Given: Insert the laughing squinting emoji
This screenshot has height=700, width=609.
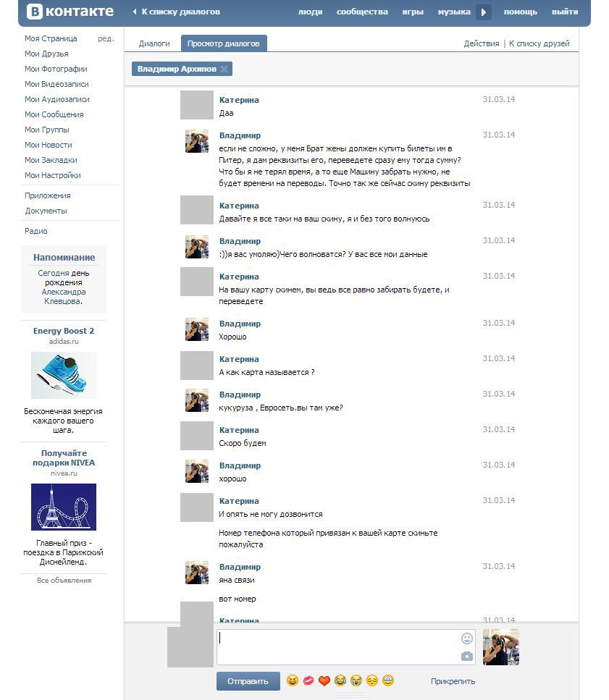Looking at the screenshot, I should point(293,681).
